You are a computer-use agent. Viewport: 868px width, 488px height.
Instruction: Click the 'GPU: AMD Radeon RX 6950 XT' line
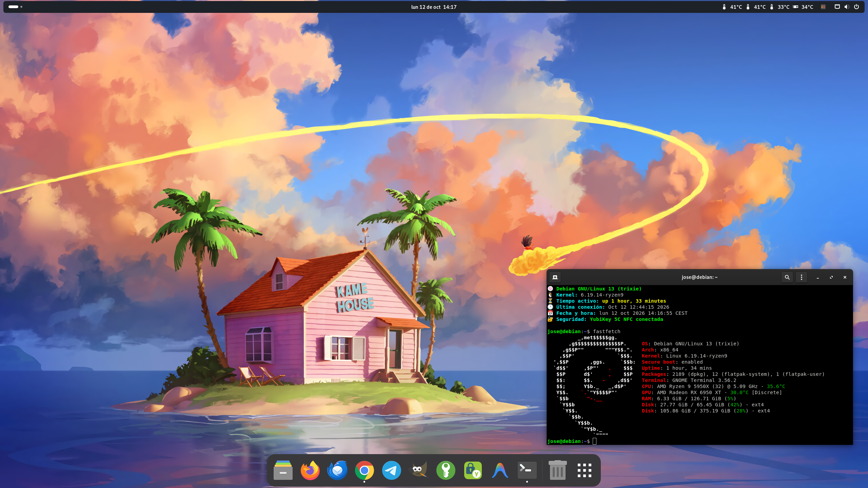pyautogui.click(x=712, y=392)
